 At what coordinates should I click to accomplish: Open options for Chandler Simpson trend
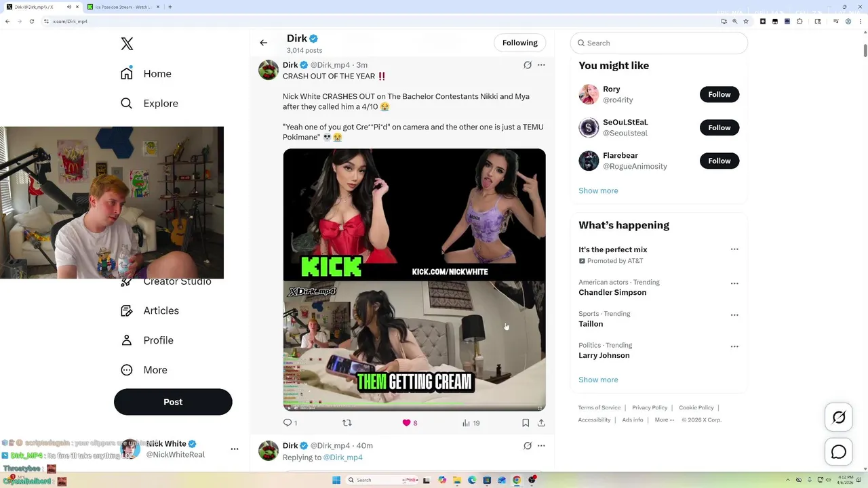pyautogui.click(x=734, y=284)
